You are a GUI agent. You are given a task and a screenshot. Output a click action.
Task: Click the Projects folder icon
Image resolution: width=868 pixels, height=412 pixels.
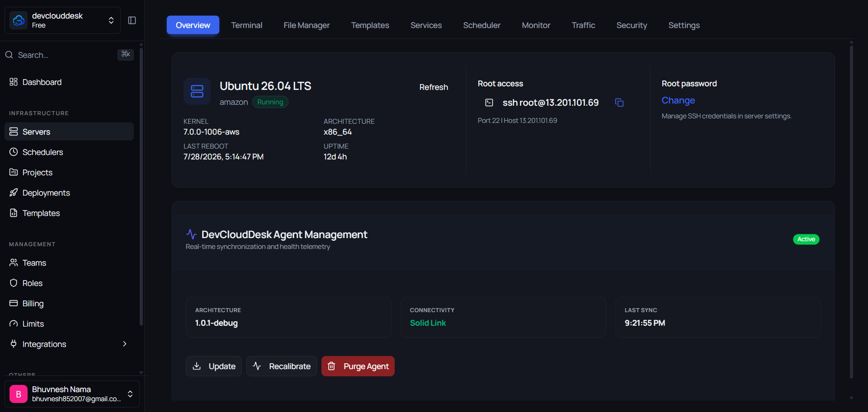(14, 172)
